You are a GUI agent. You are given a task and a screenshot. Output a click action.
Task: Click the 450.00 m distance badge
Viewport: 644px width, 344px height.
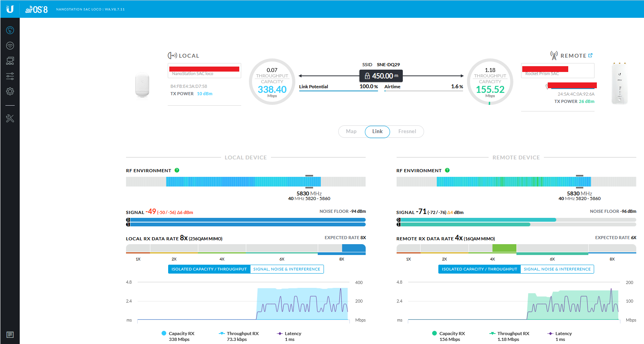click(x=381, y=76)
